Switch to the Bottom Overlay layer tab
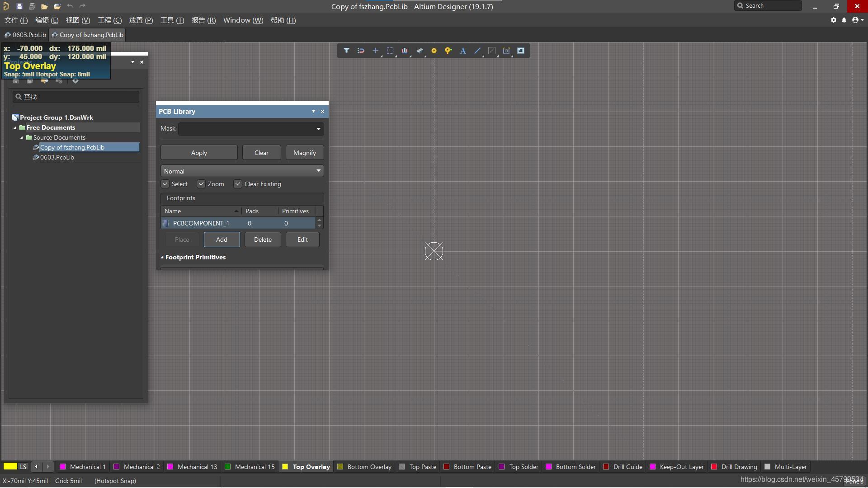 365,467
